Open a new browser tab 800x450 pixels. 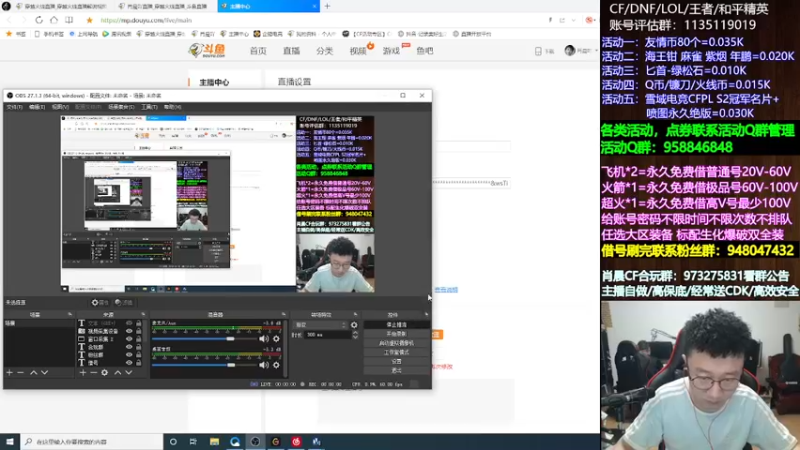pos(327,6)
